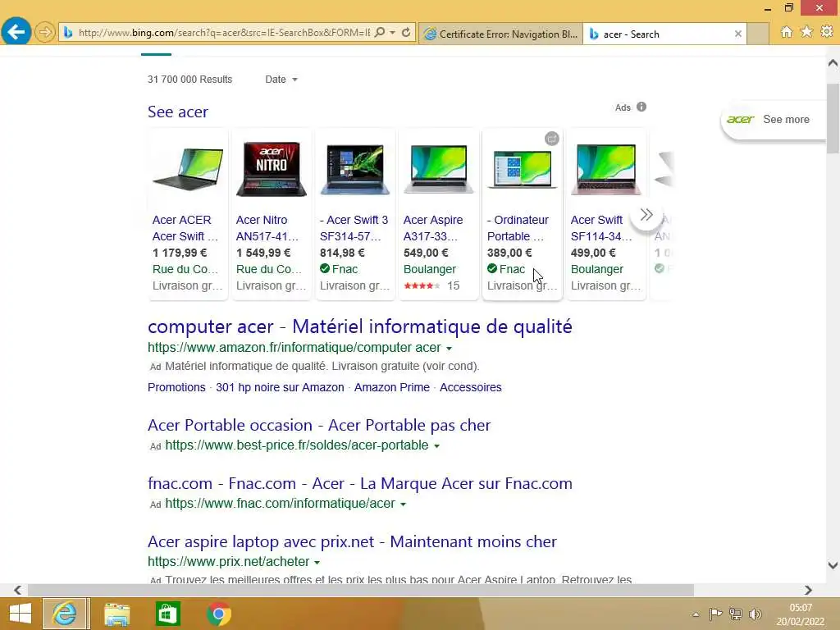Open the network tray icon

click(x=736, y=614)
